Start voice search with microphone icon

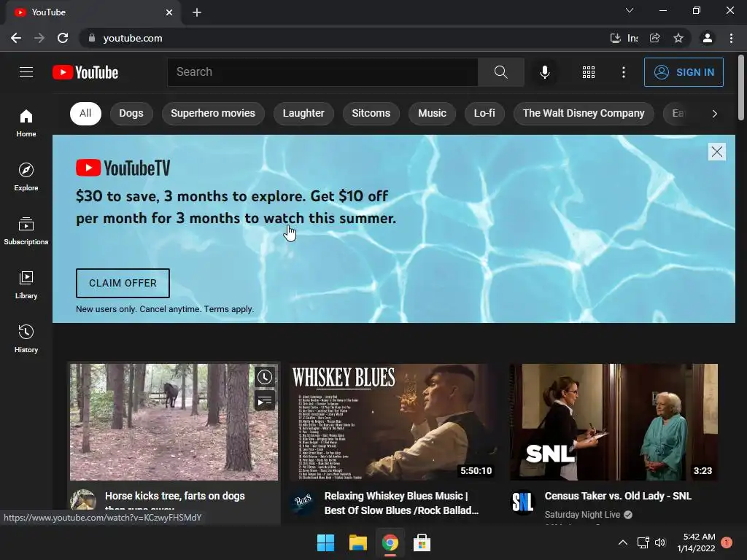pyautogui.click(x=544, y=72)
